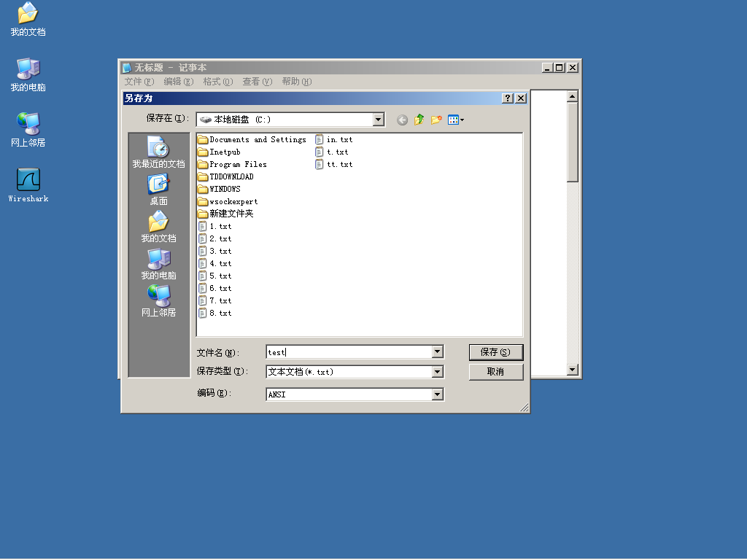The width and height of the screenshot is (747, 560).
Task: Select file 6.txt
Action: coord(215,288)
